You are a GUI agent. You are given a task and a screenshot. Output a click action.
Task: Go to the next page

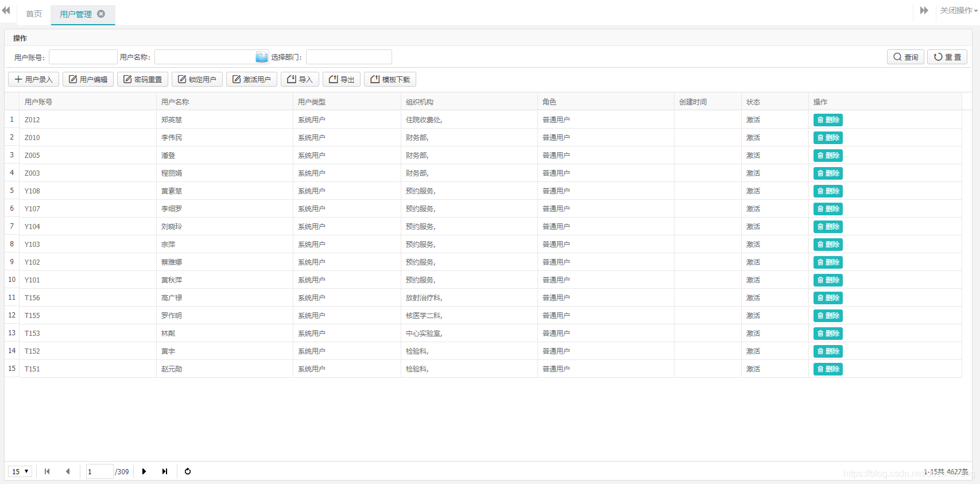click(x=144, y=471)
